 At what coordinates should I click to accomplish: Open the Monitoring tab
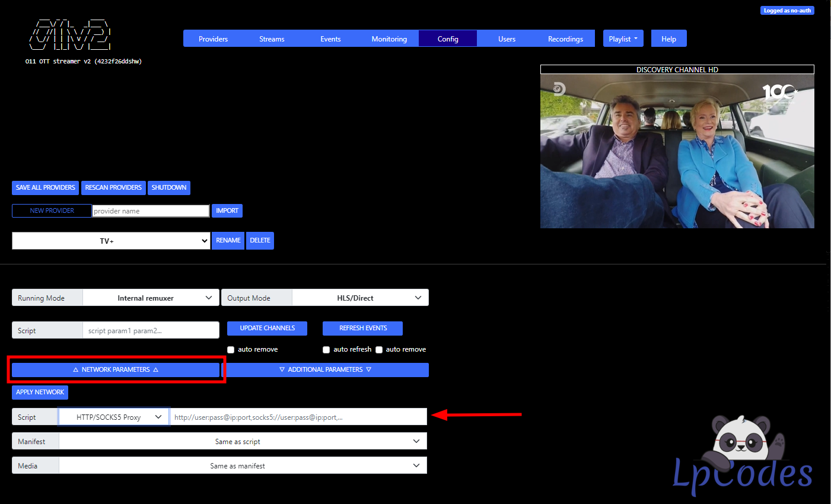pyautogui.click(x=389, y=38)
